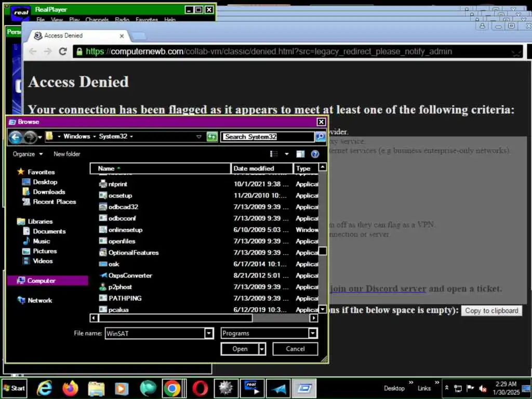Open the Radio menu in RealPlayer
Screen dimensions: 532x399
[122, 20]
